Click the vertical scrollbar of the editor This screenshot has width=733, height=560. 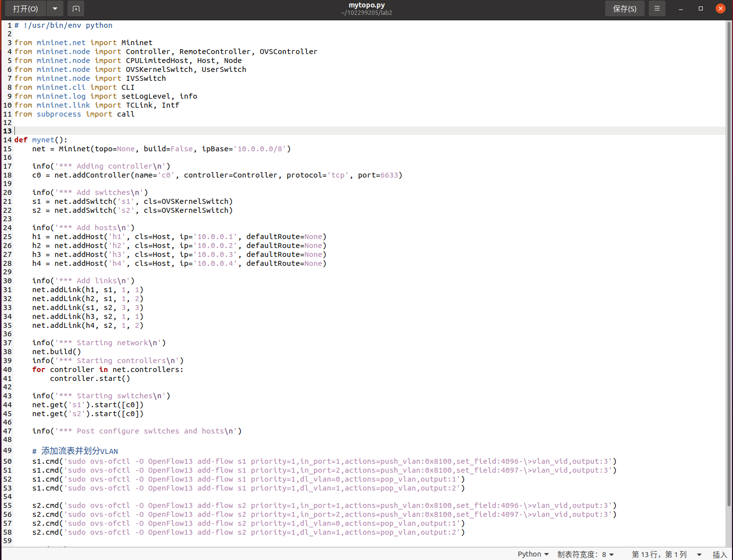(x=729, y=263)
